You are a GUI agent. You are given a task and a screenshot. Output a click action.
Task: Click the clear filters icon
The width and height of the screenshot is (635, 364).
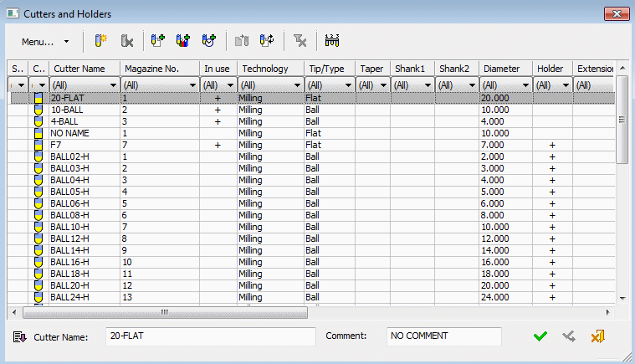tap(300, 40)
